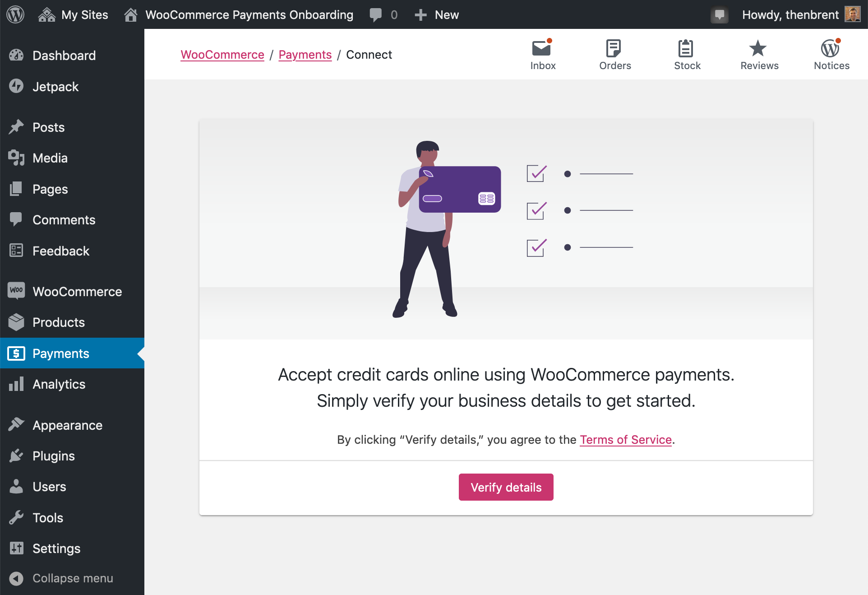The height and width of the screenshot is (595, 868).
Task: Select Analytics from sidebar
Action: (x=60, y=384)
